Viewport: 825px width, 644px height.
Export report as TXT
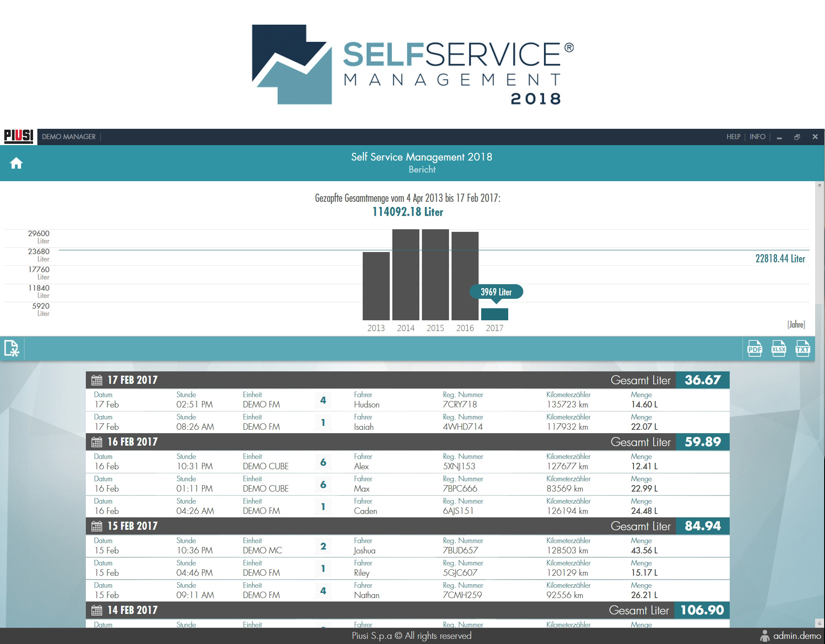click(x=803, y=349)
